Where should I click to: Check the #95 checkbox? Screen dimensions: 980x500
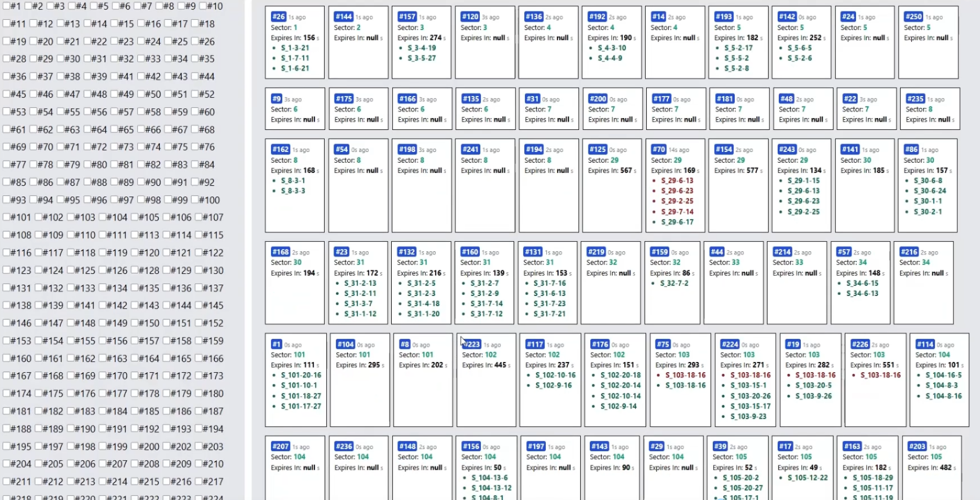click(x=60, y=200)
